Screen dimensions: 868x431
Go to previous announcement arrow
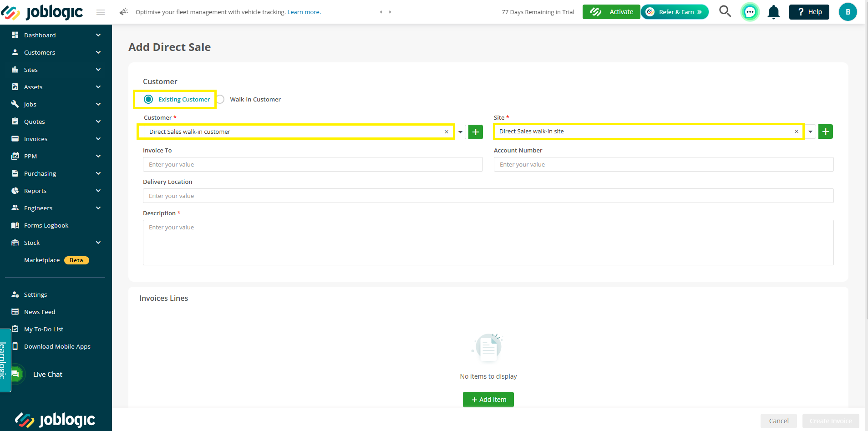[381, 12]
